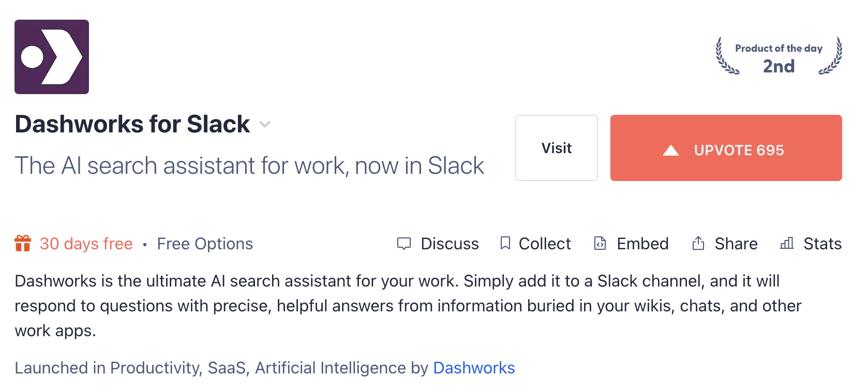Open the Stats label

(x=822, y=244)
